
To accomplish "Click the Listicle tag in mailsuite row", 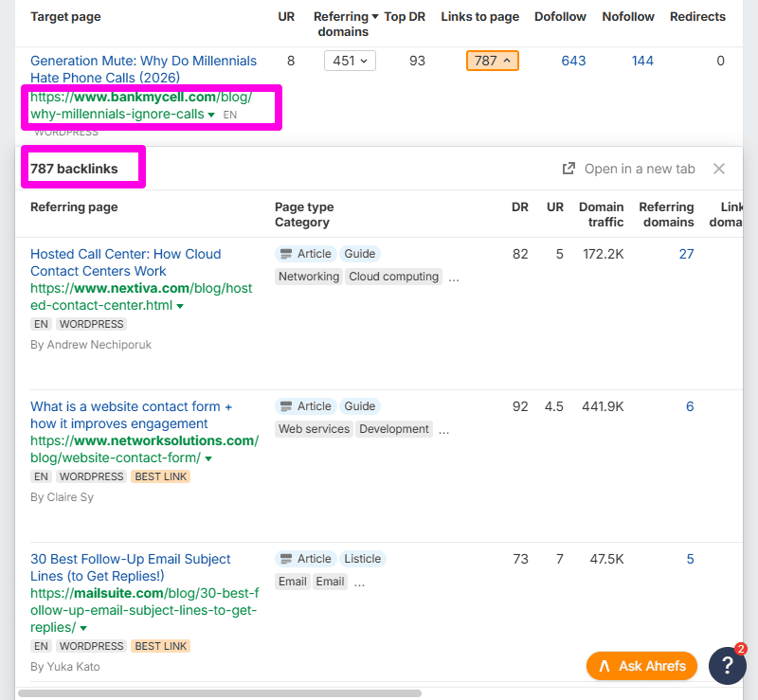I will pyautogui.click(x=363, y=559).
